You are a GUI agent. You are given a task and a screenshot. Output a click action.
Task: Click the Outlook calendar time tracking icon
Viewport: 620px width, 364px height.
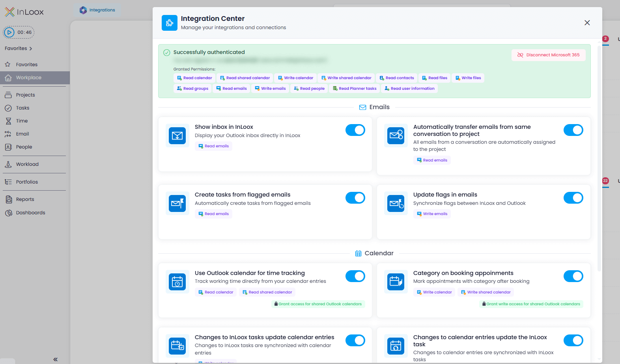click(x=177, y=282)
